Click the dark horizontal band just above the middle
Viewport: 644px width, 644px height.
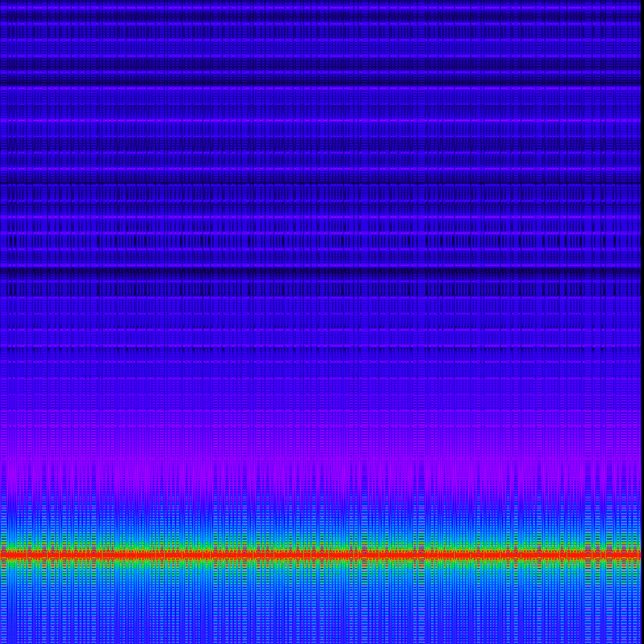(x=322, y=272)
